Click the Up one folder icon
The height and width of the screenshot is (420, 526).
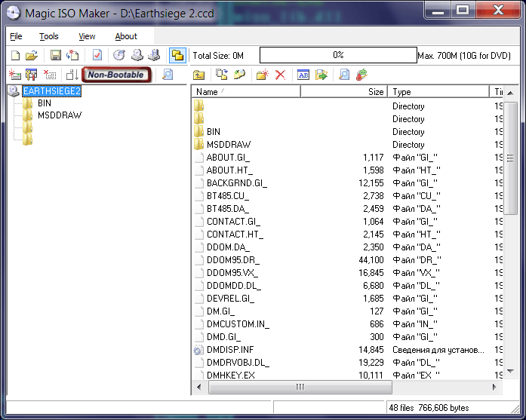coord(199,75)
